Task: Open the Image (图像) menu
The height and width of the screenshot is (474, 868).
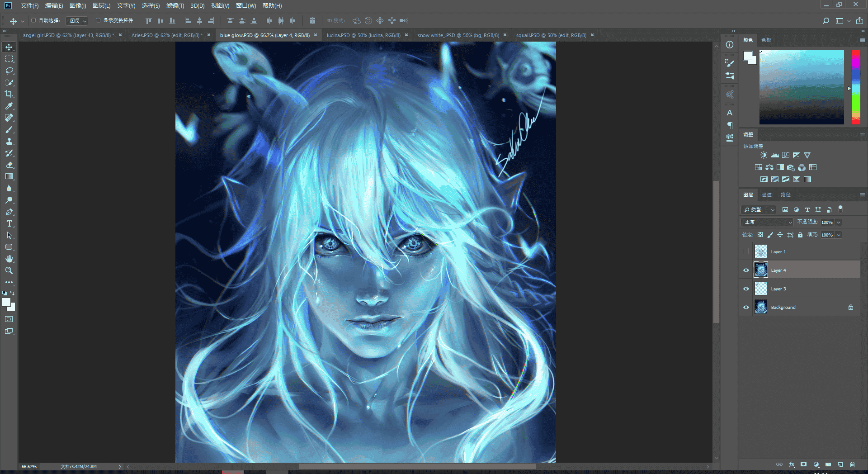Action: 78,5
